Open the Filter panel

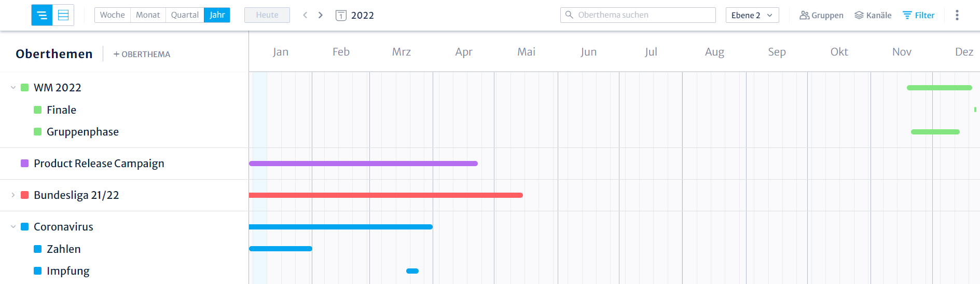click(919, 15)
